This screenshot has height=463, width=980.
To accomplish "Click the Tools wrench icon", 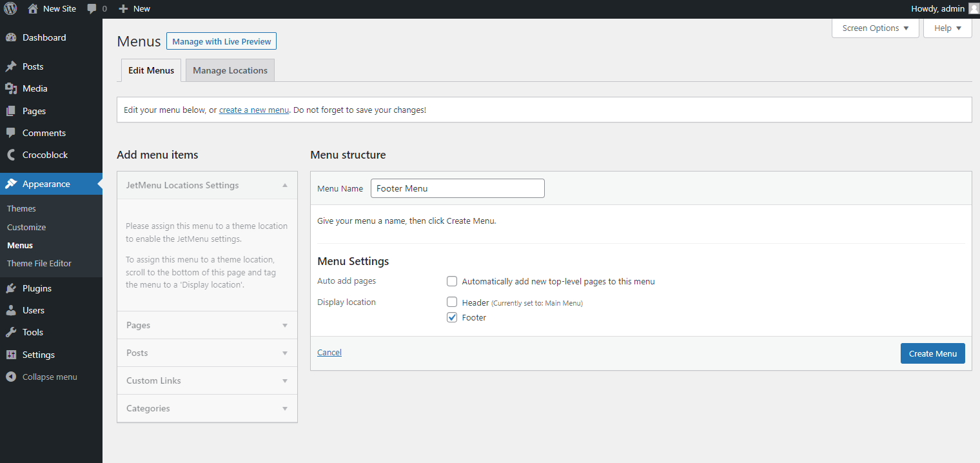I will [11, 332].
